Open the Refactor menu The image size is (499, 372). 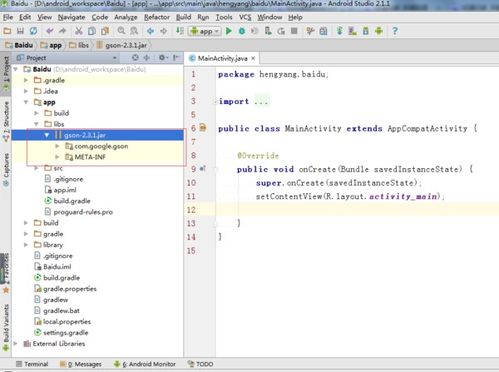[157, 17]
